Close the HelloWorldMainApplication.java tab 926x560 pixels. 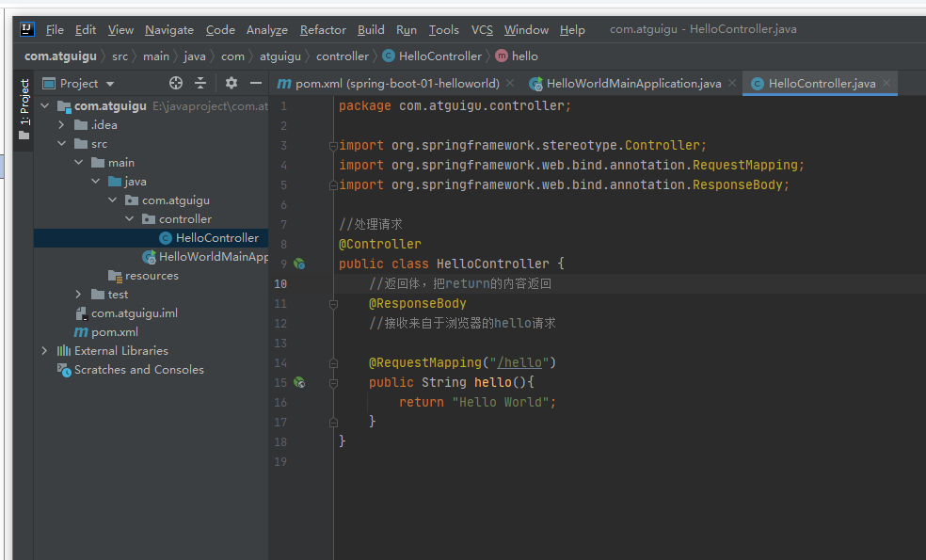tap(732, 84)
